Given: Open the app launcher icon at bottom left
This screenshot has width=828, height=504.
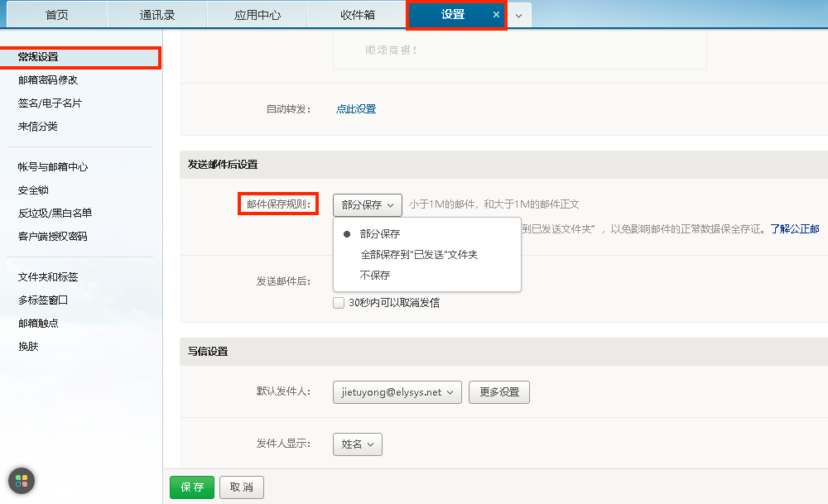Looking at the screenshot, I should pyautogui.click(x=21, y=481).
